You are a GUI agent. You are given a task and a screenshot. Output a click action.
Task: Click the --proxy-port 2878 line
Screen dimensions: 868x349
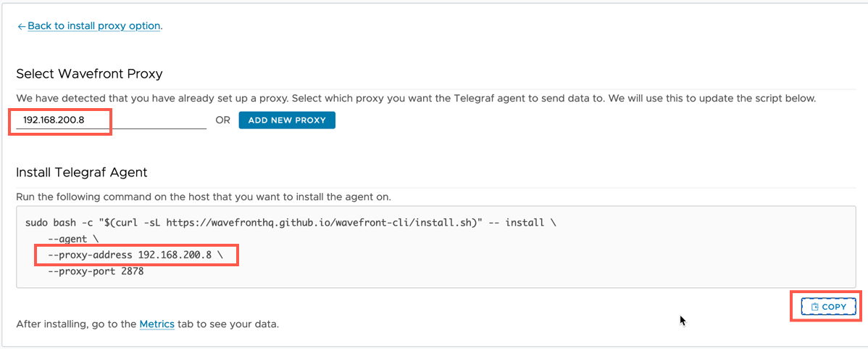pyautogui.click(x=96, y=272)
